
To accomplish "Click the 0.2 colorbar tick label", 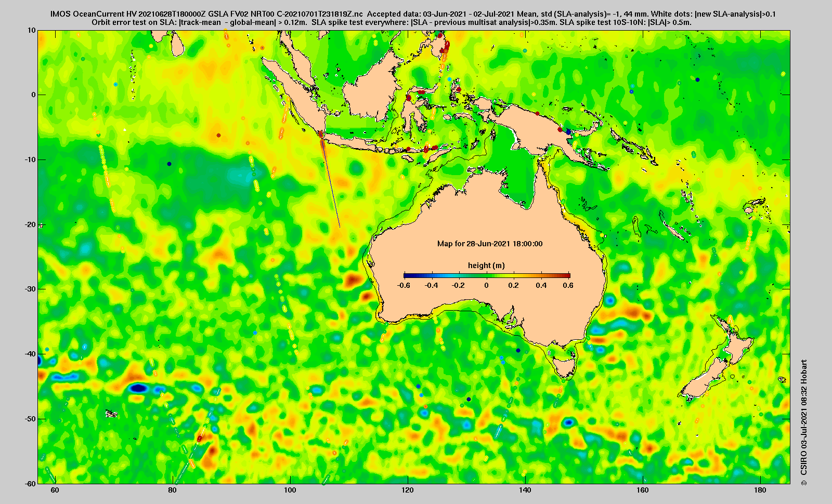I will click(513, 285).
